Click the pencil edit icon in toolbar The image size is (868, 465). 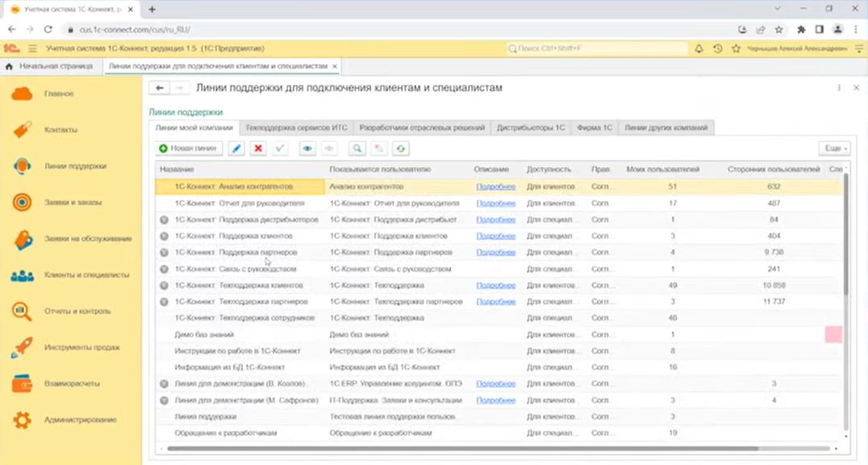tap(236, 149)
